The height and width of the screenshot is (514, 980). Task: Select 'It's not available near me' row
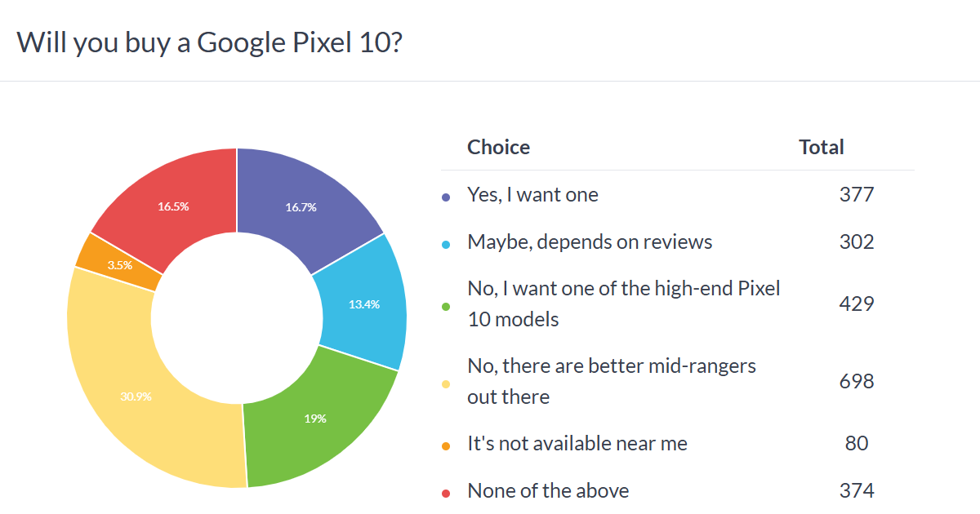point(577,444)
